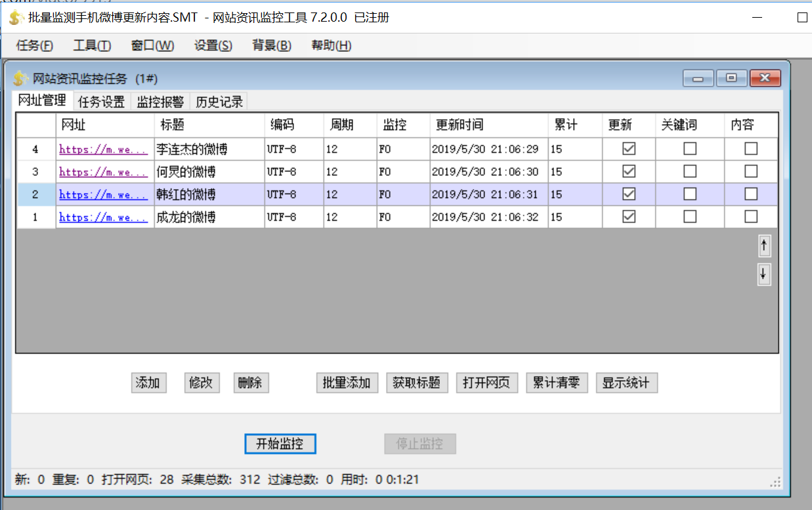Uncheck 更新 checkbox for 李连杰的微博
The image size is (812, 510).
[629, 149]
